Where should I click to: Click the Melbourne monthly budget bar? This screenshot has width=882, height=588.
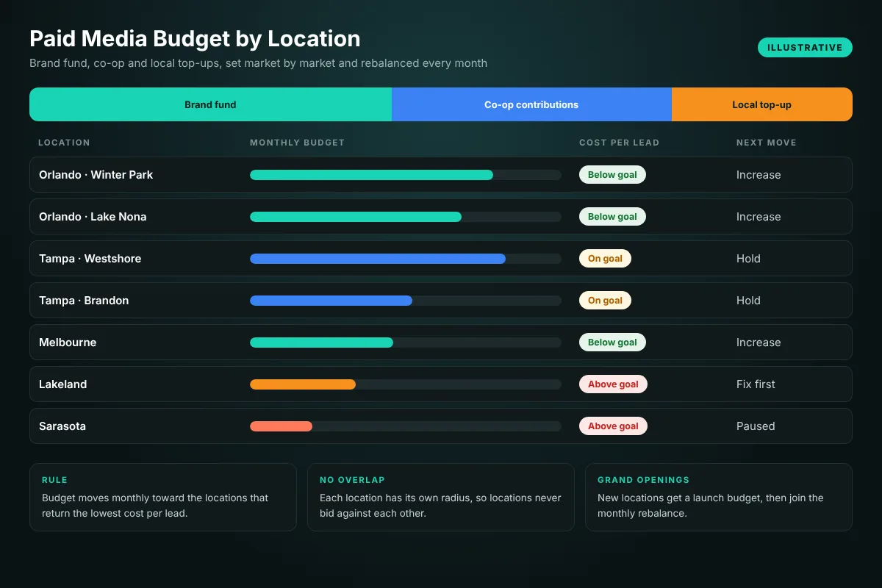coord(406,343)
